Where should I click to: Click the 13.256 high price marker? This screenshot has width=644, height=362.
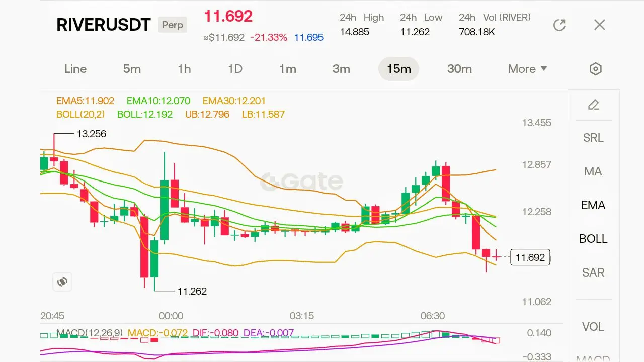point(92,134)
